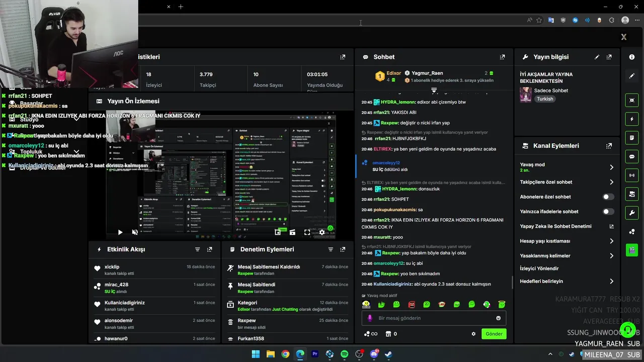Viewport: 644px width, 362px height.
Task: Open Steam from the taskbar
Action: [389, 354]
